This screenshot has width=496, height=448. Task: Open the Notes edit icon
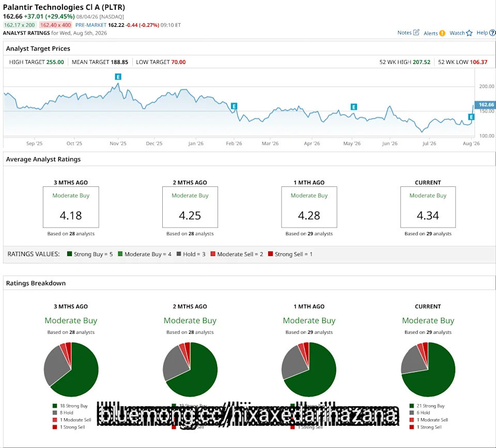(x=416, y=32)
